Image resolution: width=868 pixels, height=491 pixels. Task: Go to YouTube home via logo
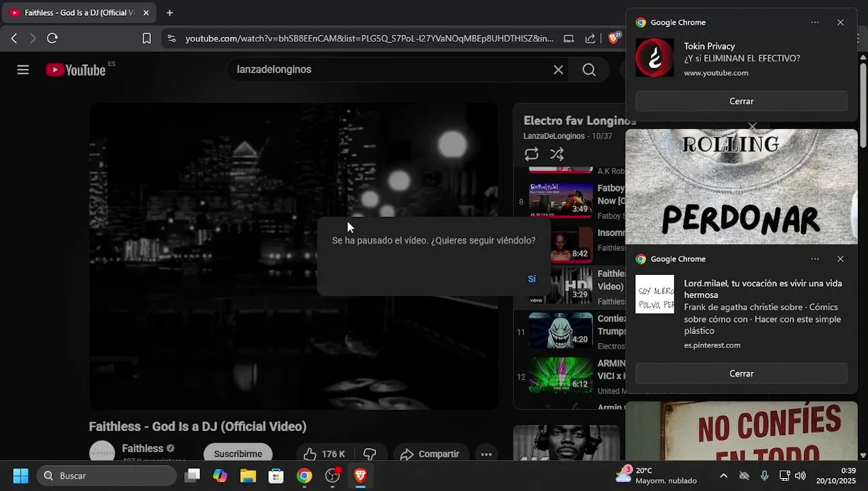tap(76, 70)
